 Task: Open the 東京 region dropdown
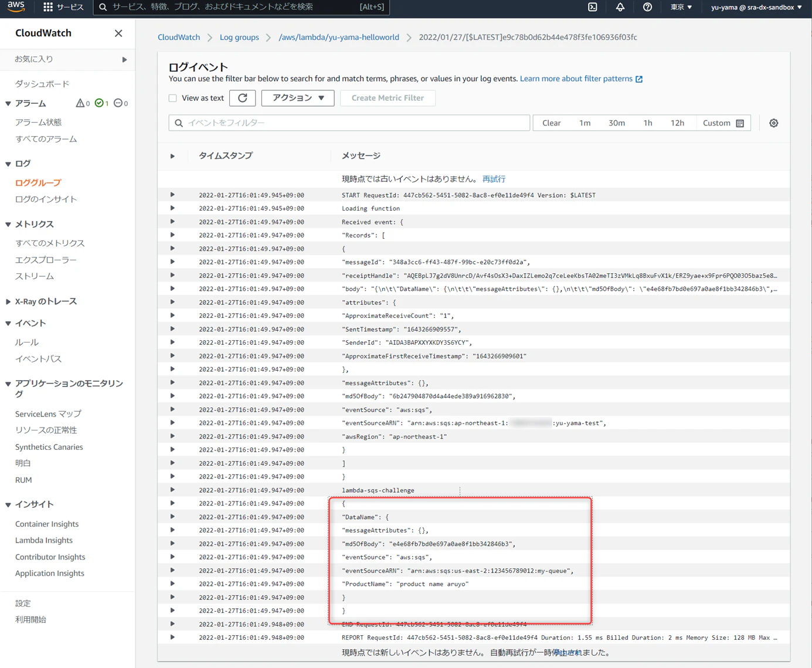pos(681,7)
